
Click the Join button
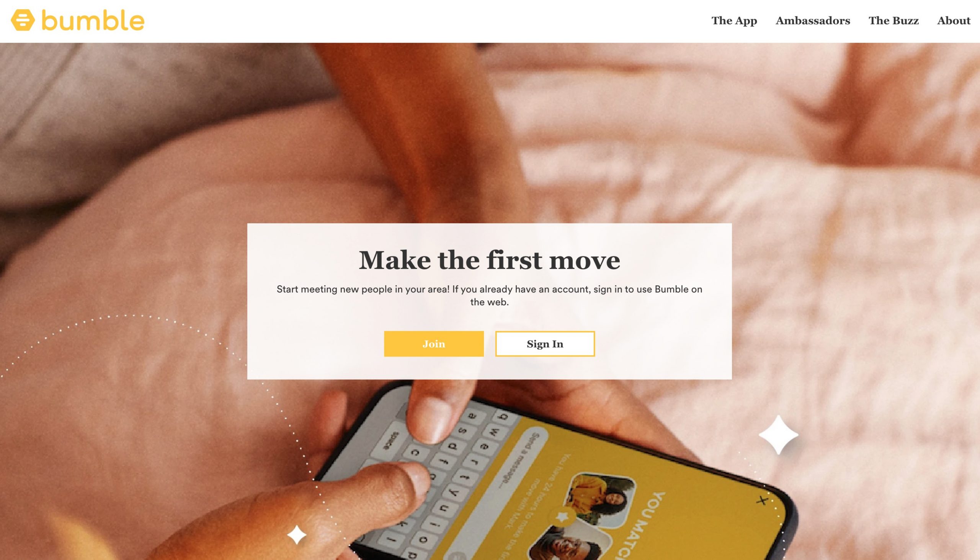tap(434, 344)
